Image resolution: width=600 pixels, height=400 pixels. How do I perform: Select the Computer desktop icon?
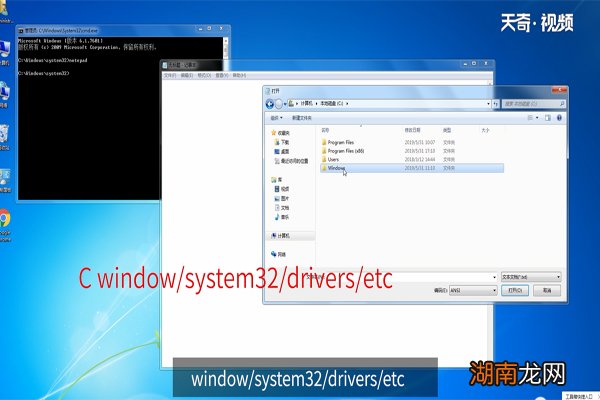tap(4, 52)
